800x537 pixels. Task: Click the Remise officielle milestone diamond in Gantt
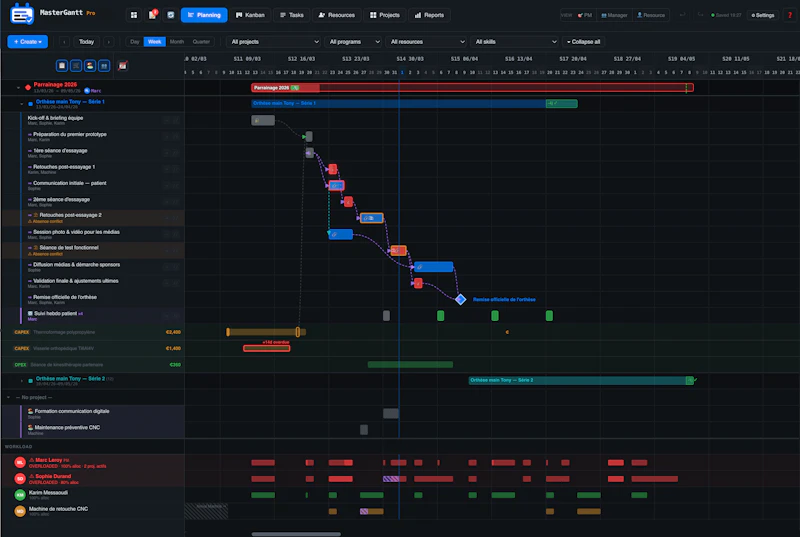point(460,299)
